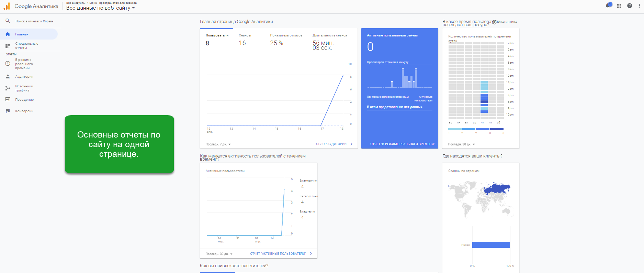Open the Все данные по веб-сайту selector
This screenshot has height=273, width=644.
point(100,8)
